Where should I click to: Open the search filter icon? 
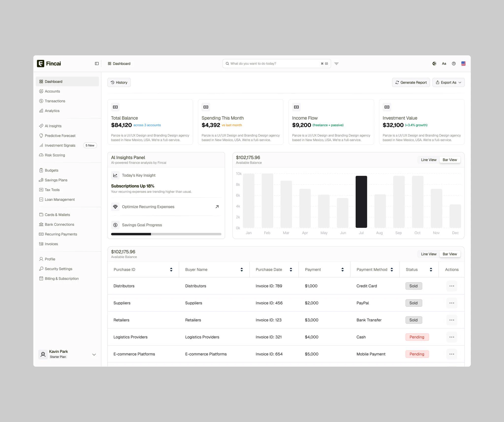coord(336,64)
